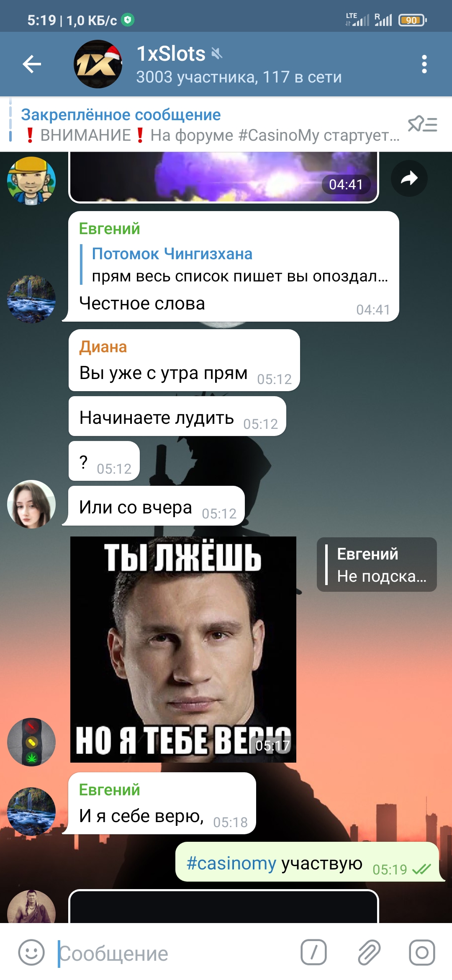Attach a file with the paperclip icon
452x980 pixels.
click(369, 952)
